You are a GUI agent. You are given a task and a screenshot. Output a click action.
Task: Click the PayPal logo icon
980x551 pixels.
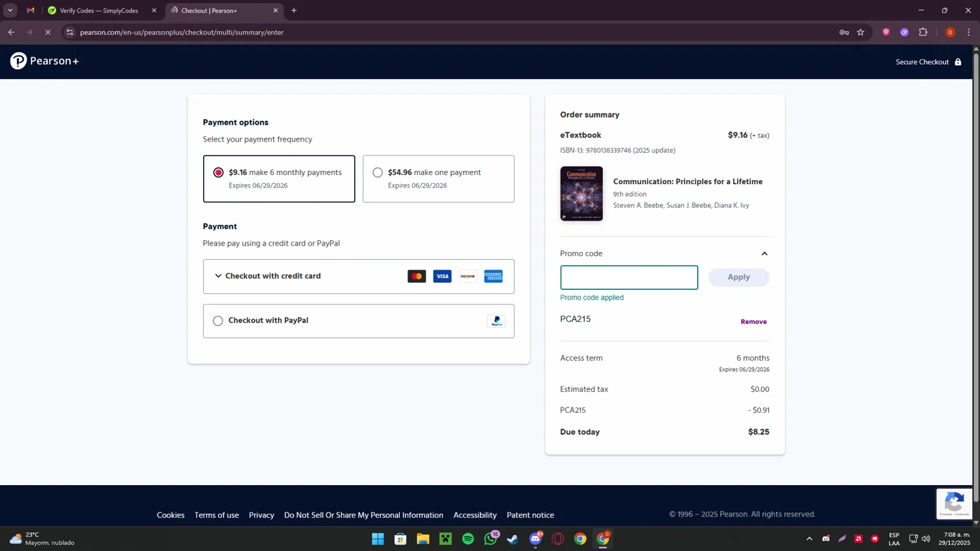pyautogui.click(x=496, y=321)
